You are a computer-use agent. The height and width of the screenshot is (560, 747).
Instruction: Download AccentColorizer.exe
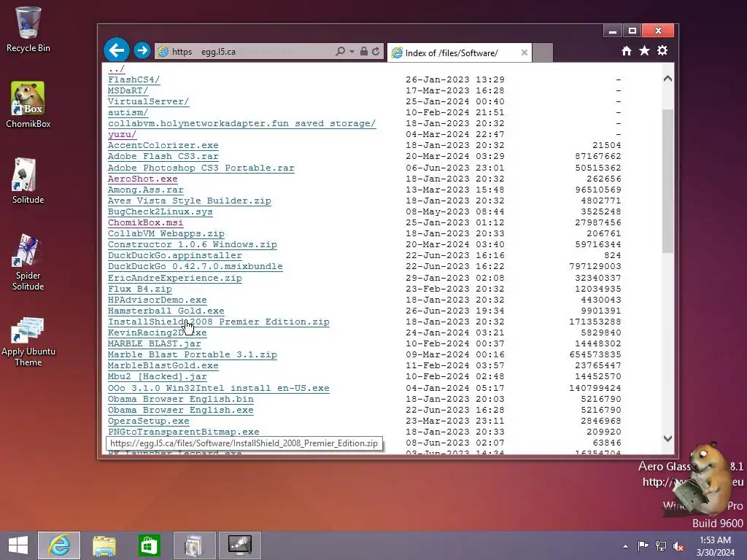[163, 145]
